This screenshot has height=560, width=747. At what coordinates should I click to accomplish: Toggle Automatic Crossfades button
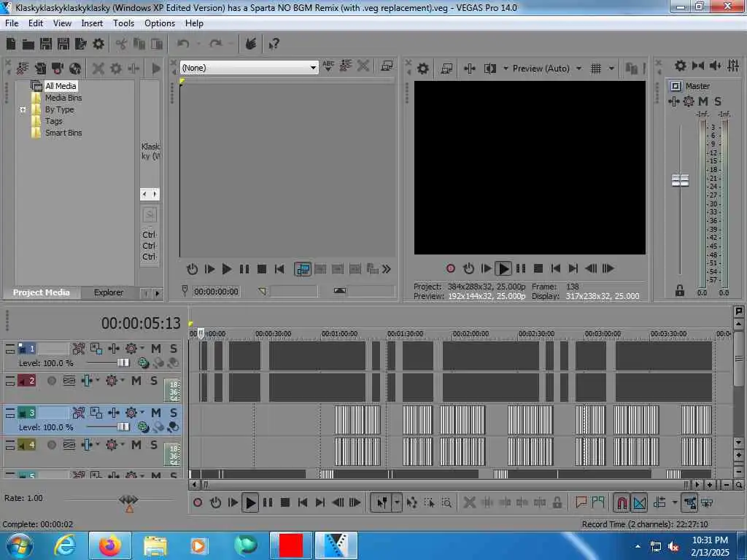point(639,502)
